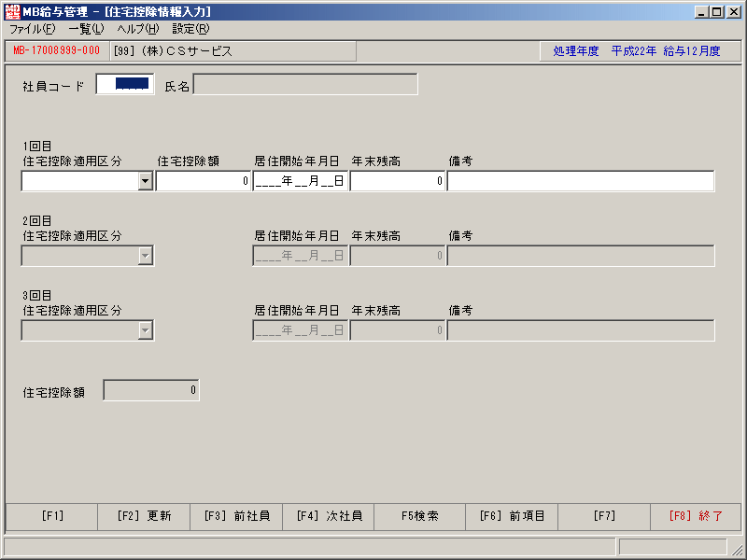This screenshot has width=747, height=560.
Task: Click the 3回目 備考 remarks field
Action: point(581,330)
